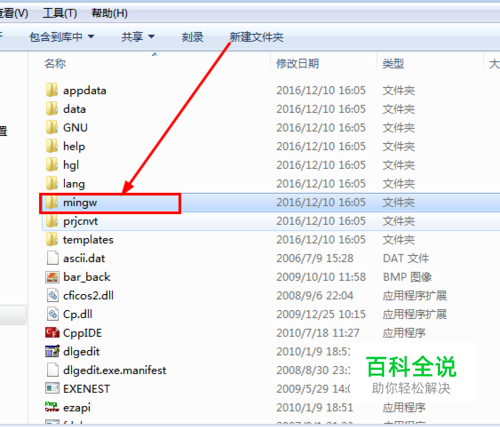The image size is (500, 427).
Task: Select the appdata folder name
Action: coord(85,91)
